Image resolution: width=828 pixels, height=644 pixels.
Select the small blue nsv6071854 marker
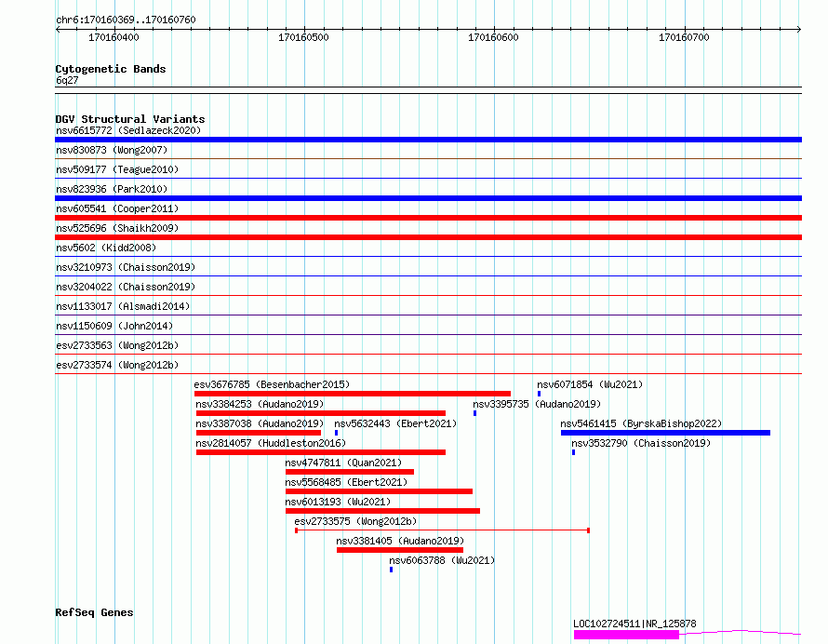540,394
